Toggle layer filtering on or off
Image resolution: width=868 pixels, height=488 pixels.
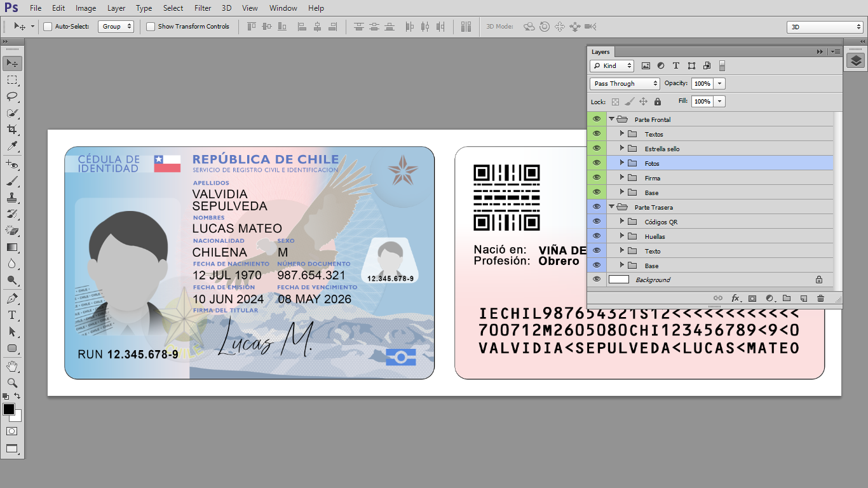pos(722,65)
